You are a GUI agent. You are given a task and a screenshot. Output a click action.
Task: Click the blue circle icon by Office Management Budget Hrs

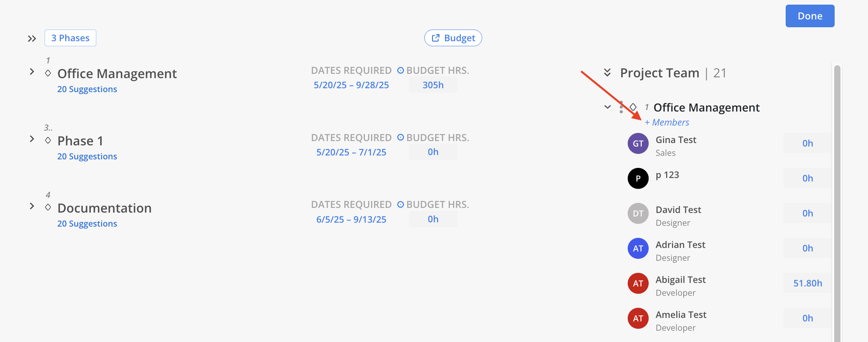click(x=401, y=70)
